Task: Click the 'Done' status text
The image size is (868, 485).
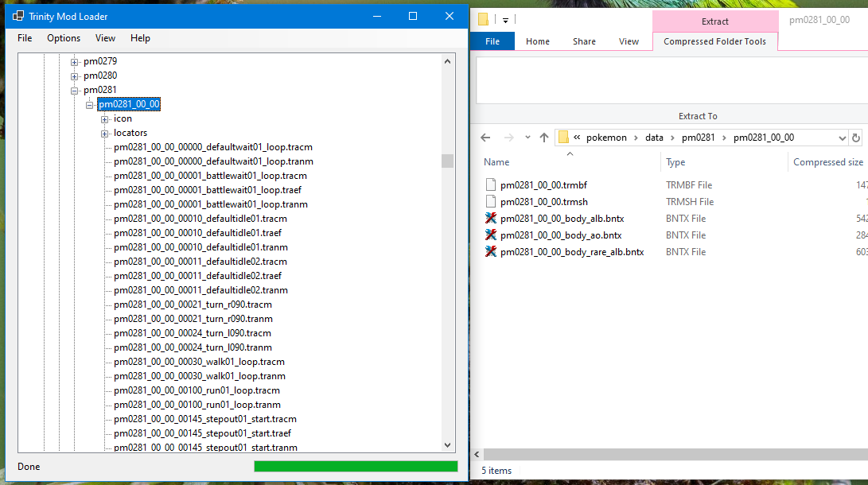Action: point(29,467)
